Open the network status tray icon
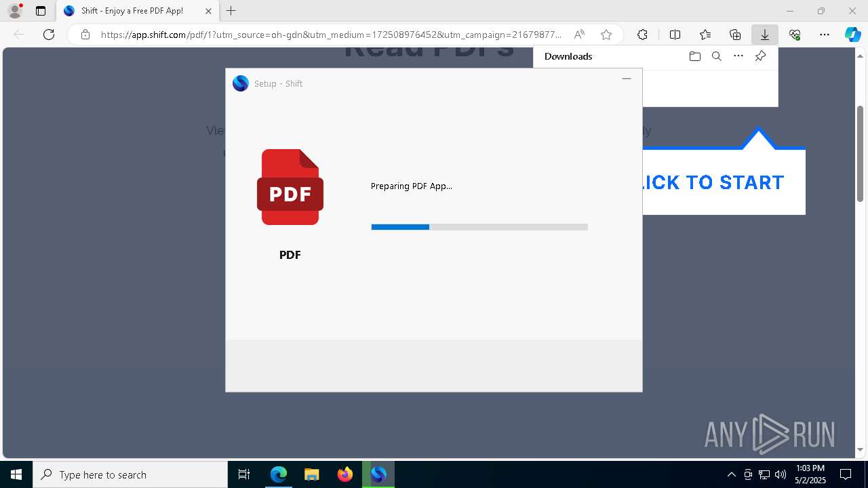868x488 pixels. click(x=764, y=474)
